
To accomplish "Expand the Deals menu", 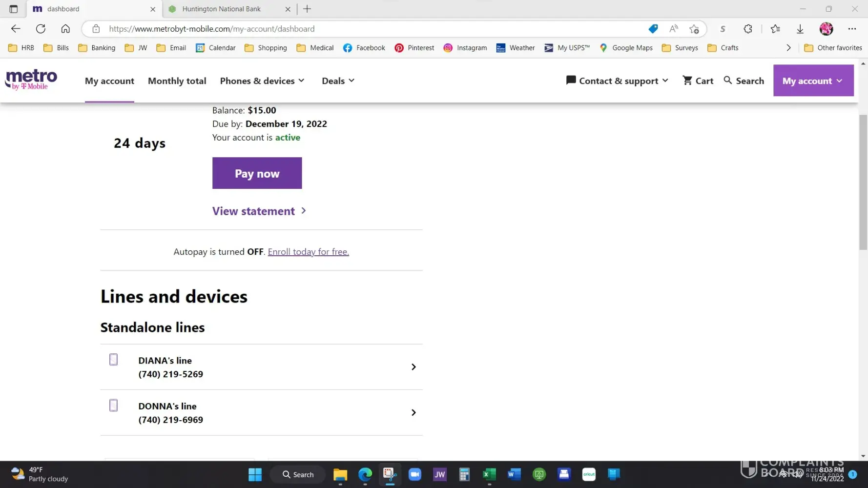I will [x=338, y=81].
